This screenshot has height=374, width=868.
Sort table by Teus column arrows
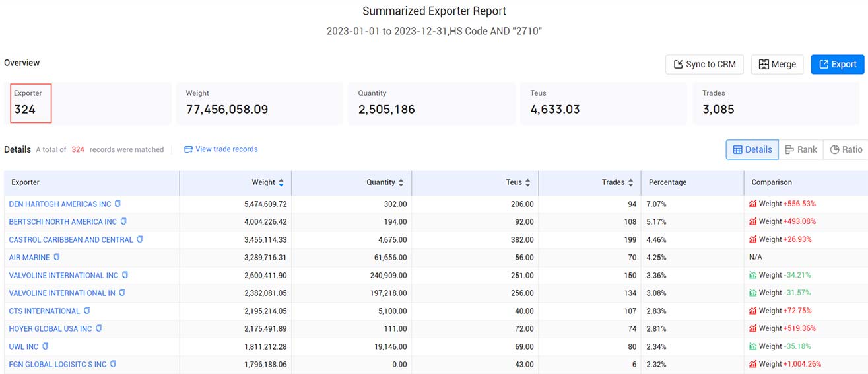(528, 182)
